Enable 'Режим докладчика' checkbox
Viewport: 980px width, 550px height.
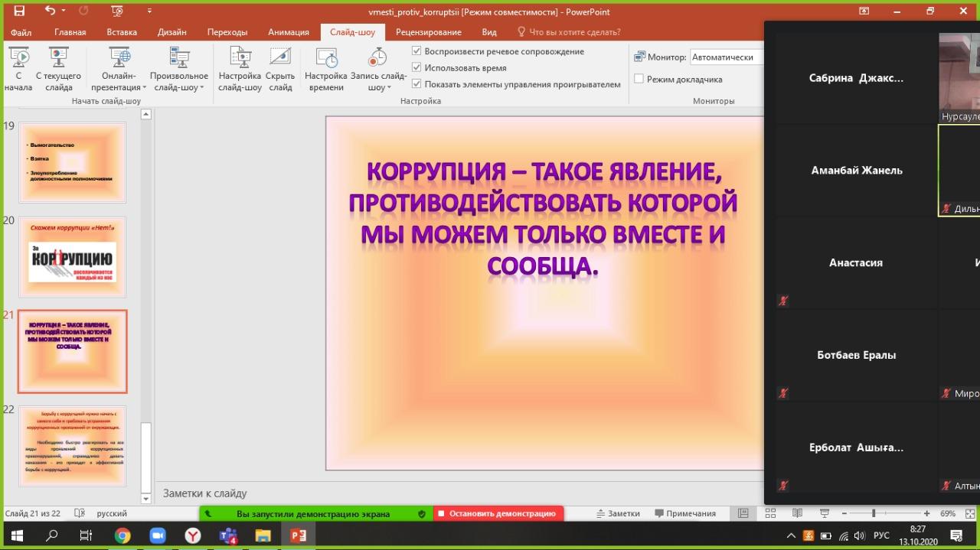coord(639,79)
